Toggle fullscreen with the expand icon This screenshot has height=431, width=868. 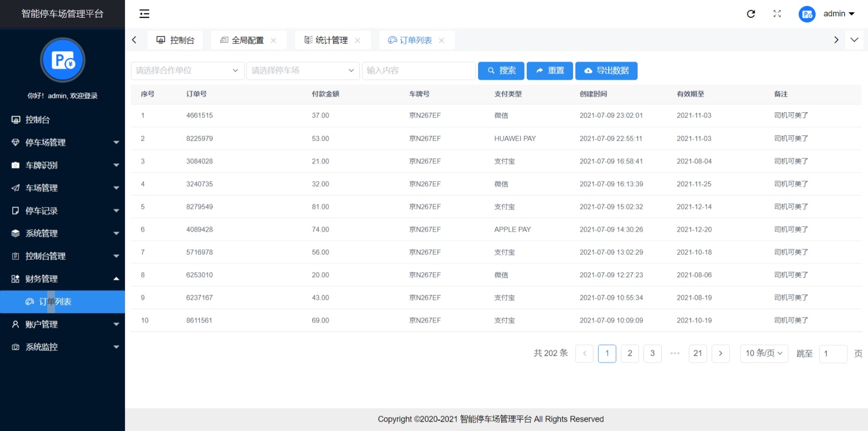pos(777,14)
